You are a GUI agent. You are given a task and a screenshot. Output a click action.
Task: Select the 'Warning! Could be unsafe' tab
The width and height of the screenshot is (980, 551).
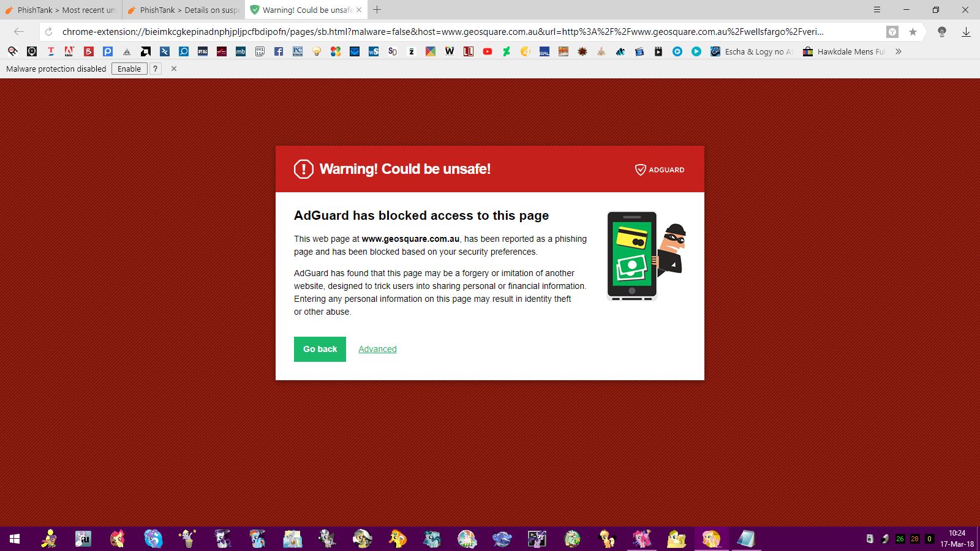pyautogui.click(x=306, y=10)
